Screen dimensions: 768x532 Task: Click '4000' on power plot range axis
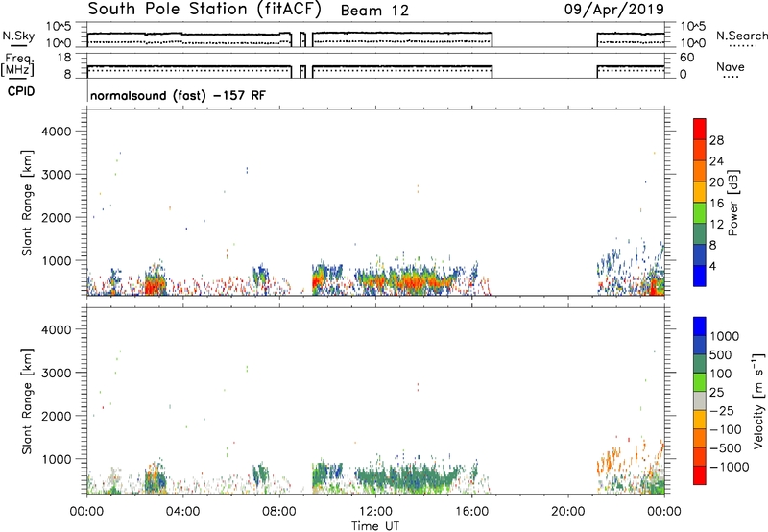tap(57, 132)
